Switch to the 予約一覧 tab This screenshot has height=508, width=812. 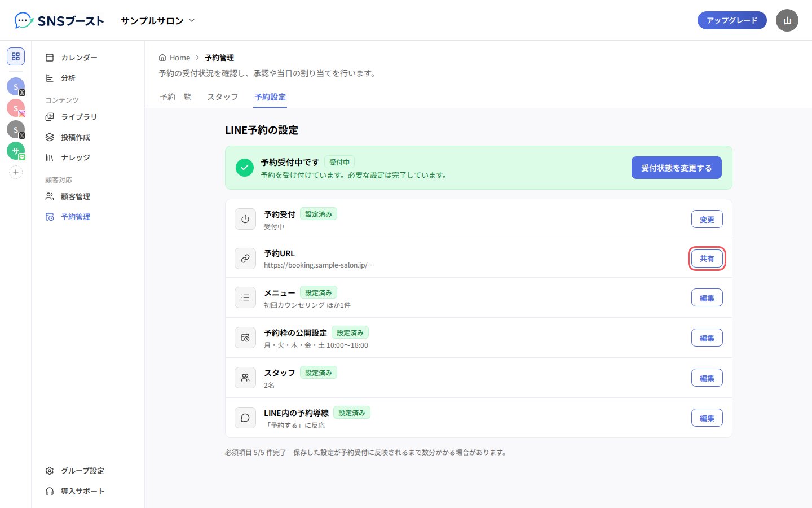click(175, 97)
